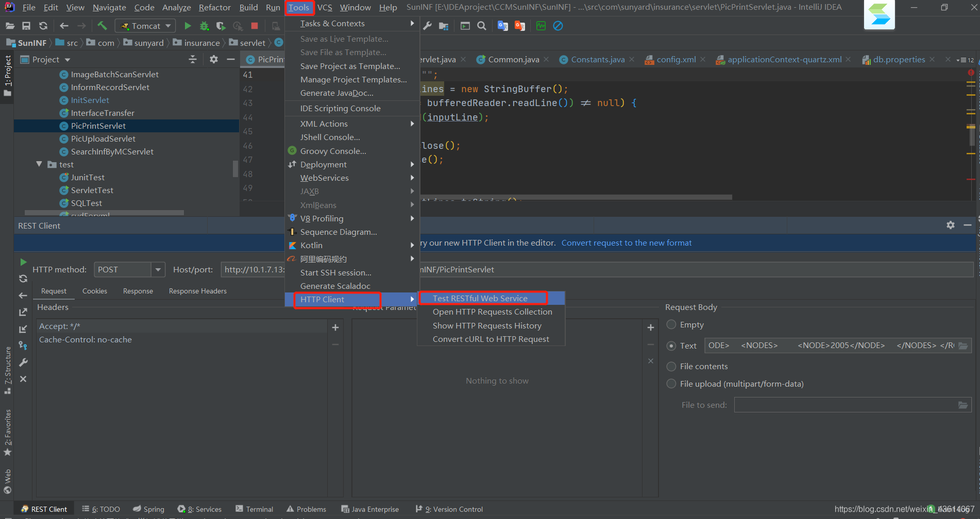The width and height of the screenshot is (980, 519).
Task: Click the editor horizontal scrollbar
Action: 576,197
